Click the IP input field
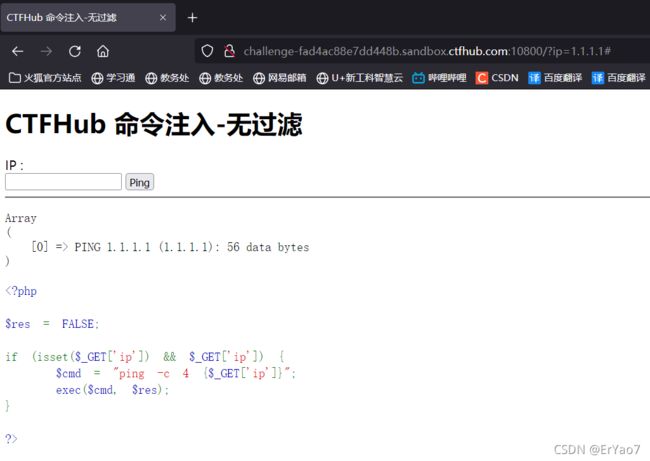 (63, 182)
